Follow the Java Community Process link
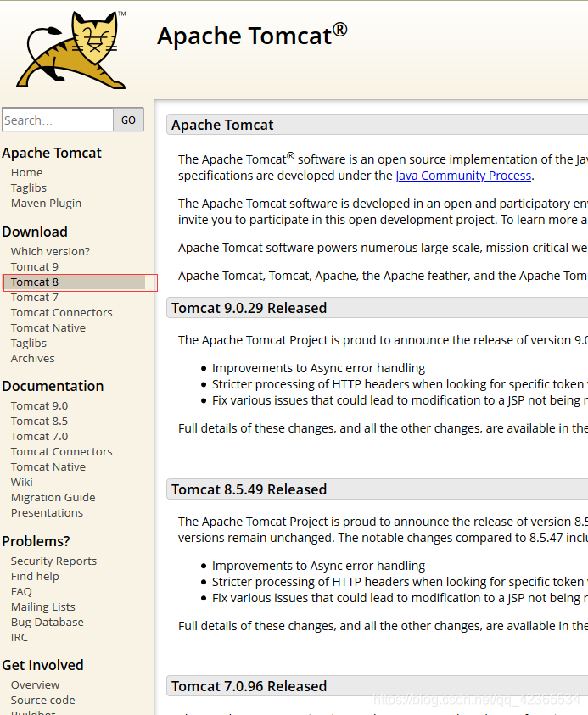 pos(463,176)
